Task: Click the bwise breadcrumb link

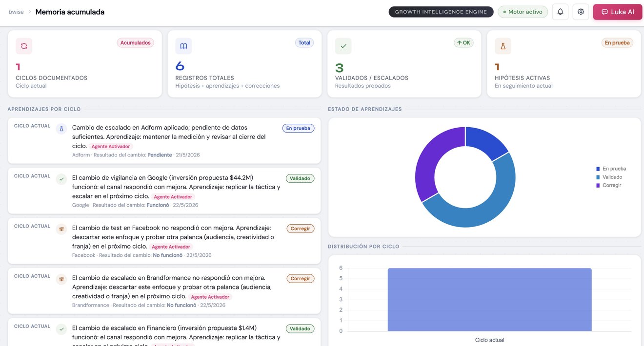Action: click(x=16, y=12)
